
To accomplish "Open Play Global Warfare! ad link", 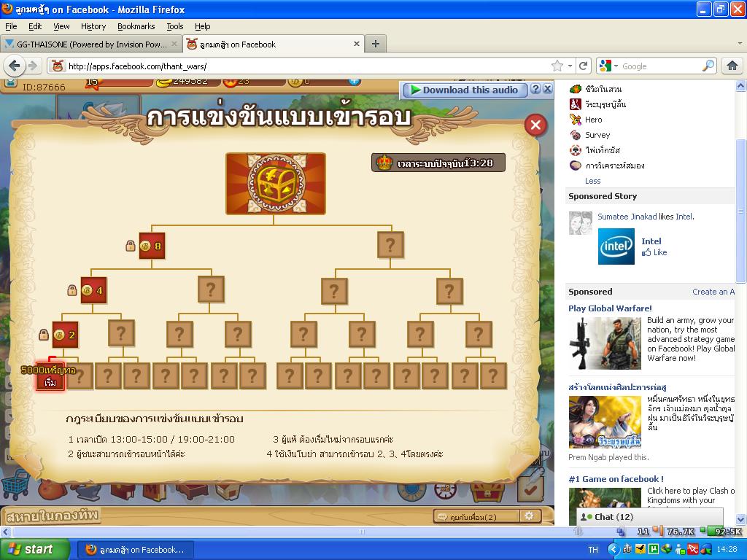I will pos(610,308).
